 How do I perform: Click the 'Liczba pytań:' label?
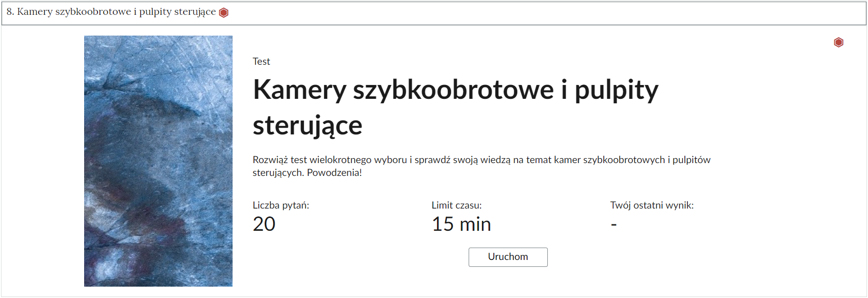click(281, 205)
